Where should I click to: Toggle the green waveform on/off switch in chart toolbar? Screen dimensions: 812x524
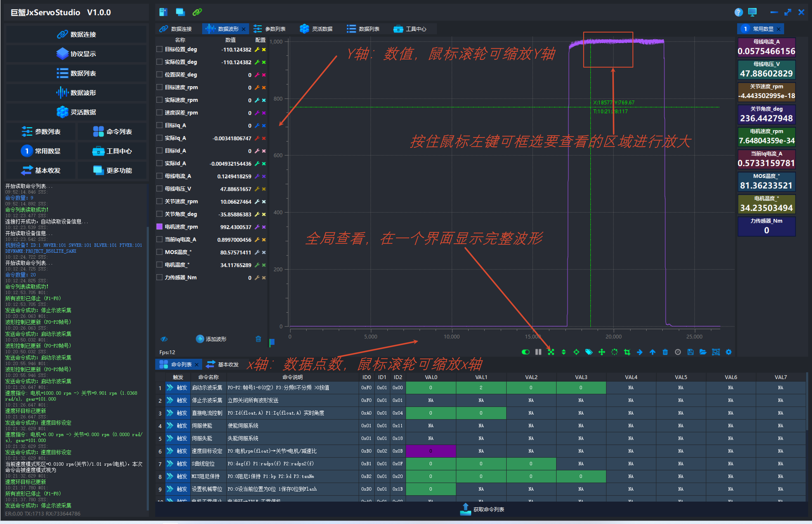(525, 352)
